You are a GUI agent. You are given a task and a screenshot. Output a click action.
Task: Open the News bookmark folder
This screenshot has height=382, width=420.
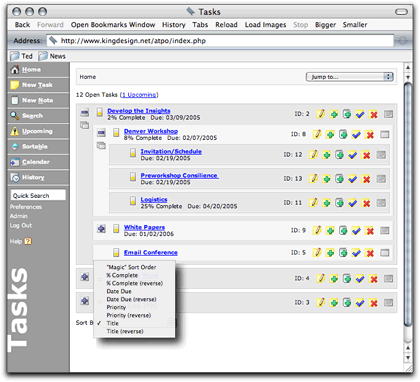click(52, 56)
